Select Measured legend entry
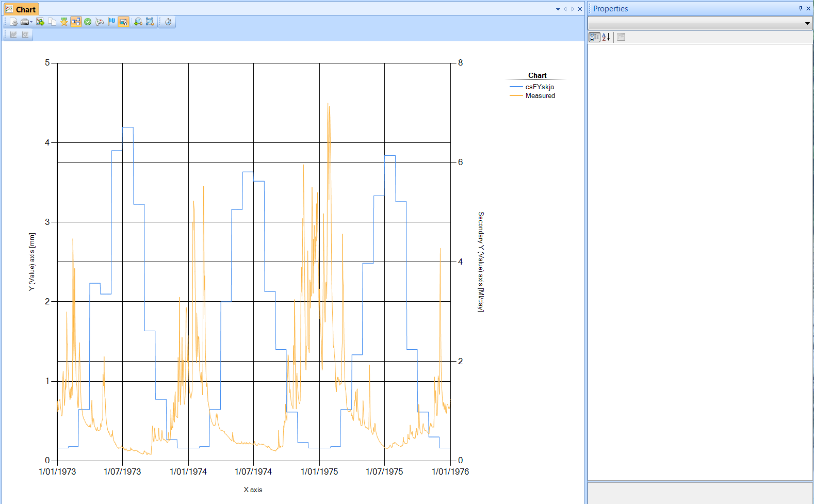This screenshot has height=504, width=814. [540, 96]
